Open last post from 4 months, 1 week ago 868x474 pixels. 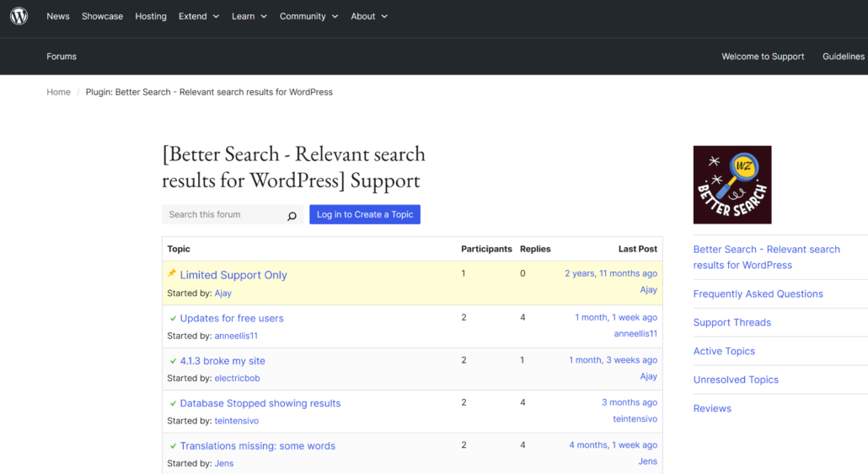point(613,445)
